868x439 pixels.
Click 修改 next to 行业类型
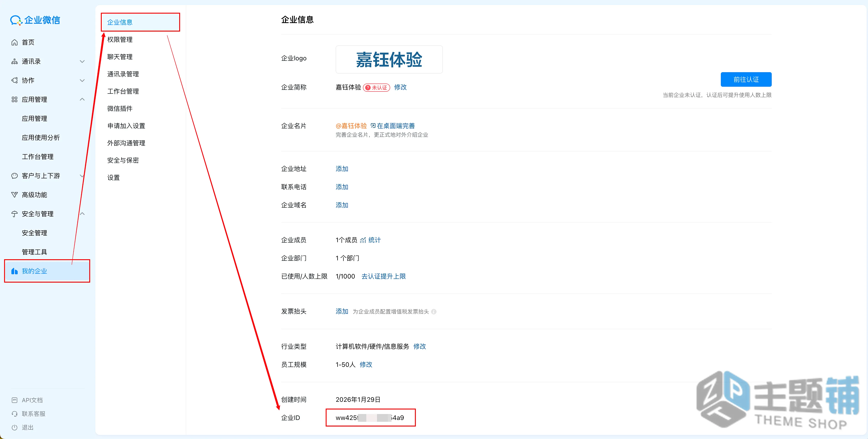click(x=419, y=346)
